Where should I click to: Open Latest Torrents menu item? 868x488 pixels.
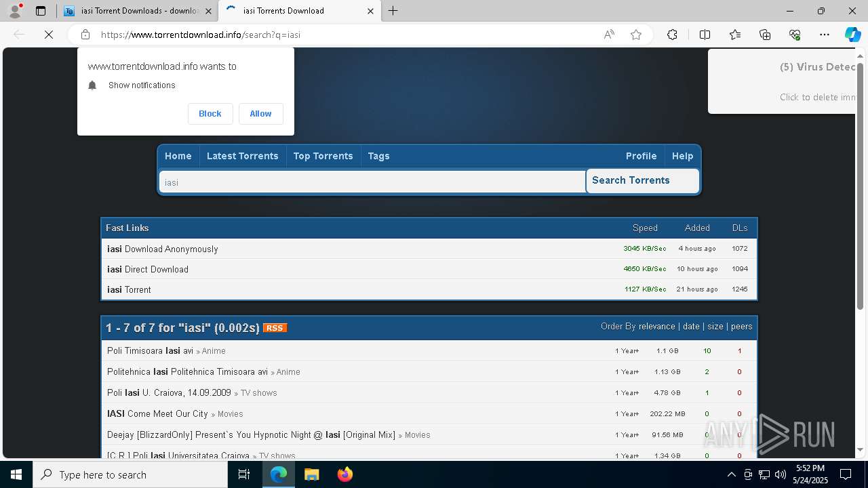click(x=242, y=156)
